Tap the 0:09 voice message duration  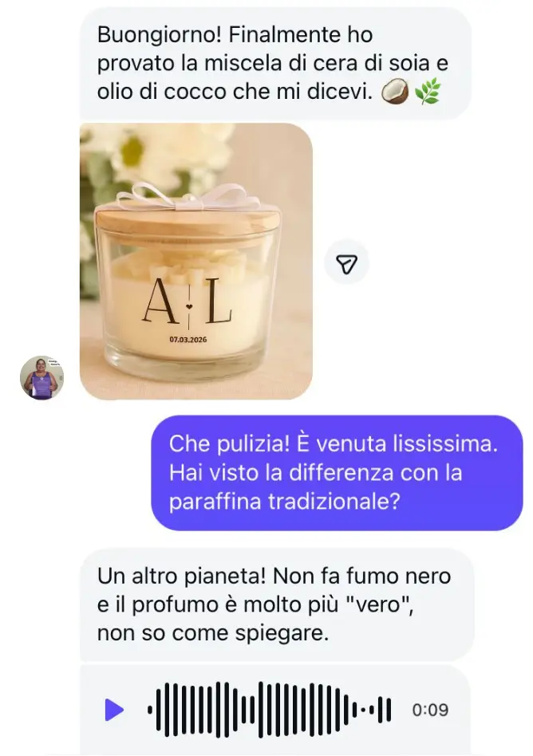(x=430, y=710)
